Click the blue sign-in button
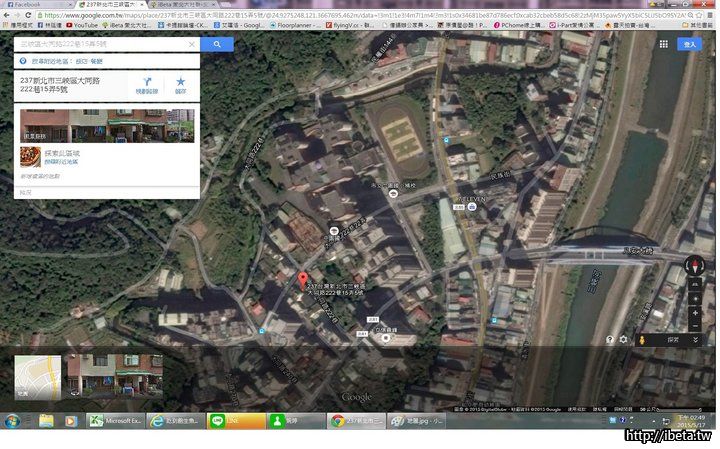 689,44
